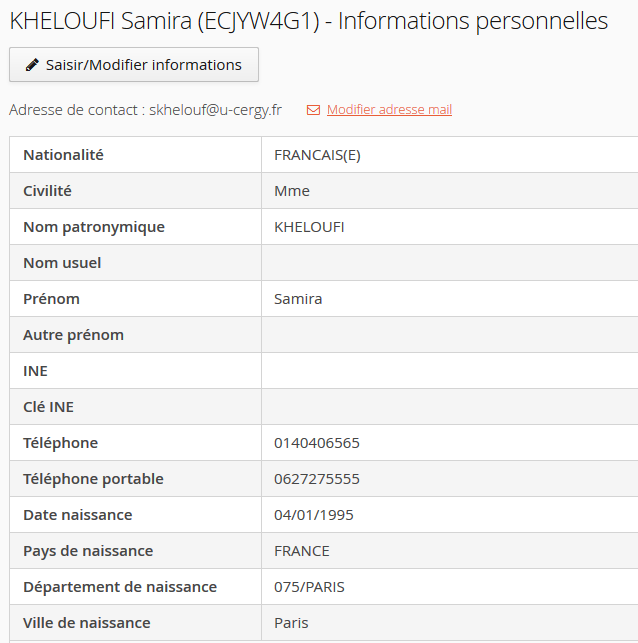Open the Modifier adresse mail link
This screenshot has height=643, width=638.
pyautogui.click(x=389, y=110)
